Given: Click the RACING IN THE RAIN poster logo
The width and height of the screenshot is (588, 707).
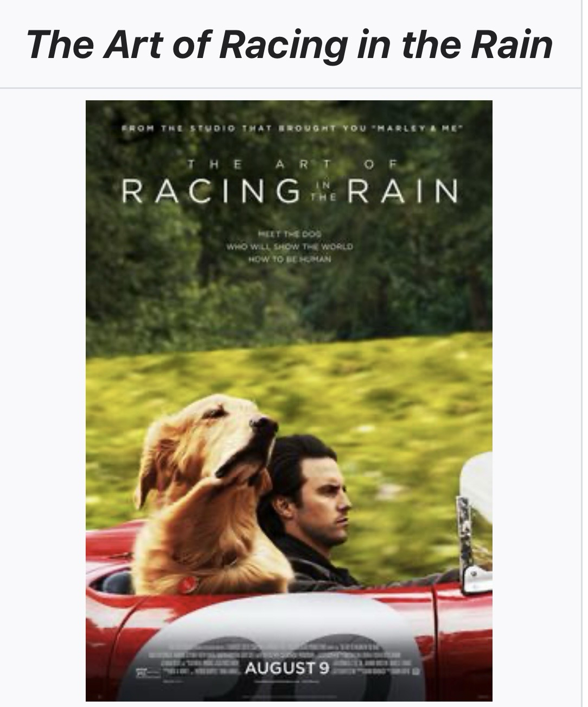Looking at the screenshot, I should click(290, 192).
